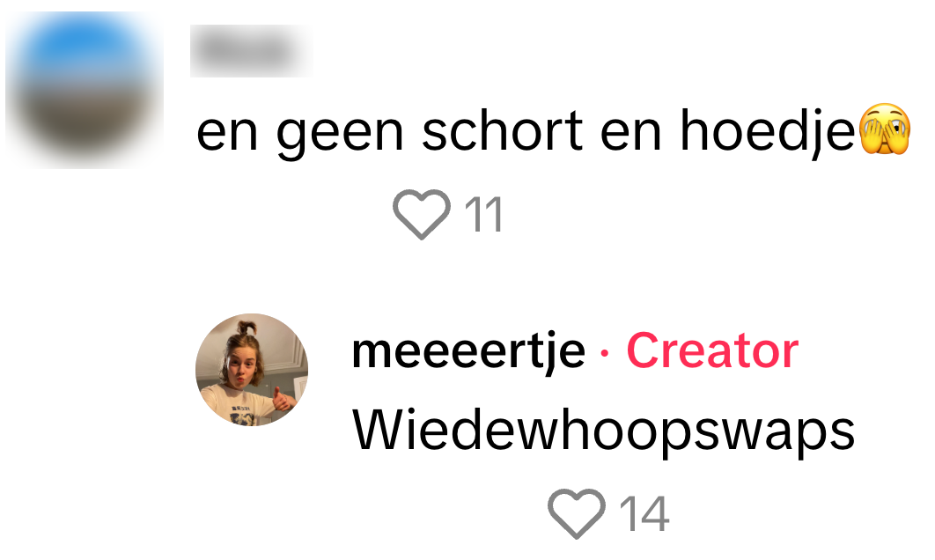Click the word 'schort' in the comment
Screen dimensions: 935x560
502,131
